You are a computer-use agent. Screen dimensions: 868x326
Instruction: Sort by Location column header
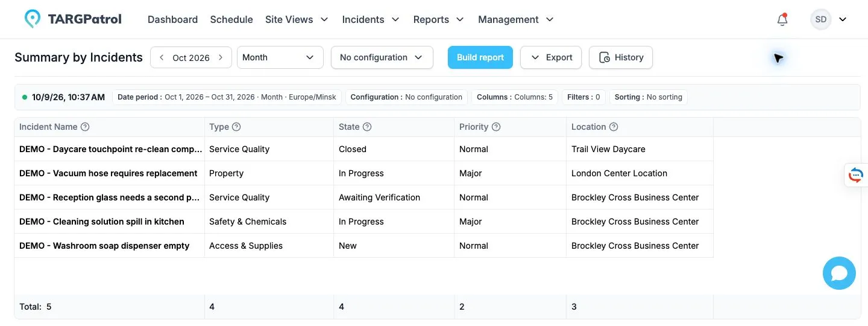588,127
